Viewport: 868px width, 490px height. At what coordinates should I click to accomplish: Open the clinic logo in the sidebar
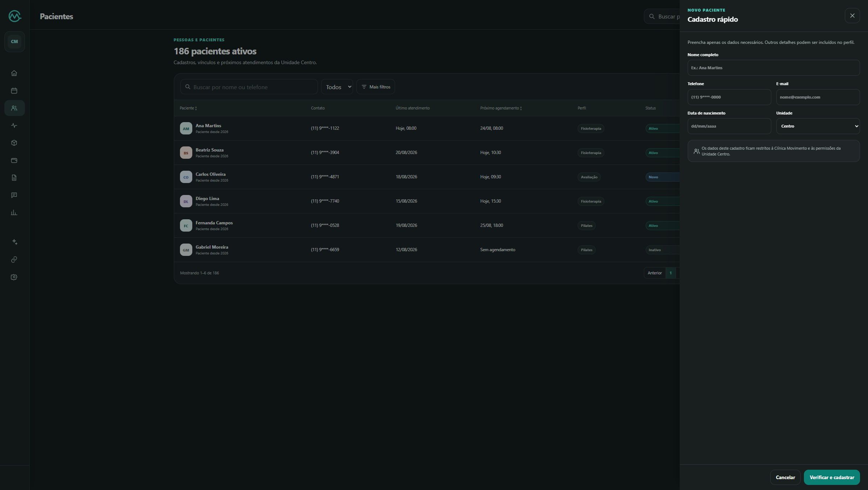pos(15,16)
